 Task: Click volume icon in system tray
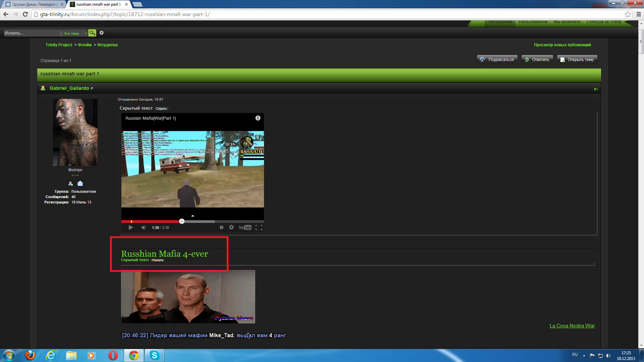coord(608,356)
